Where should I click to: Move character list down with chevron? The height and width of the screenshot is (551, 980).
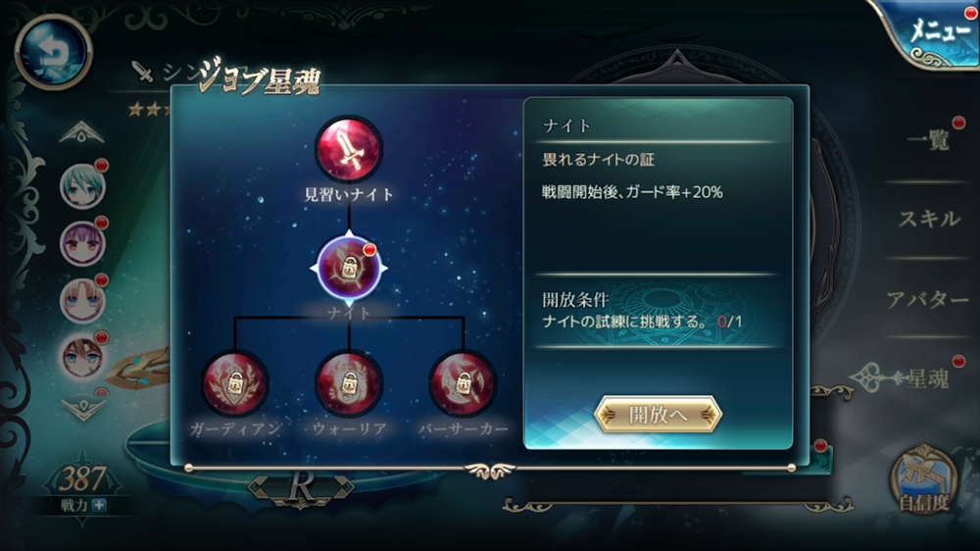pos(83,409)
